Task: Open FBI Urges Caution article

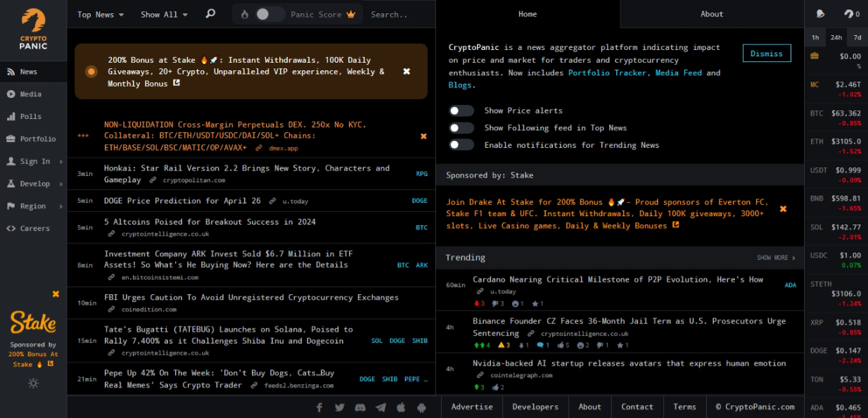Action: [x=251, y=298]
